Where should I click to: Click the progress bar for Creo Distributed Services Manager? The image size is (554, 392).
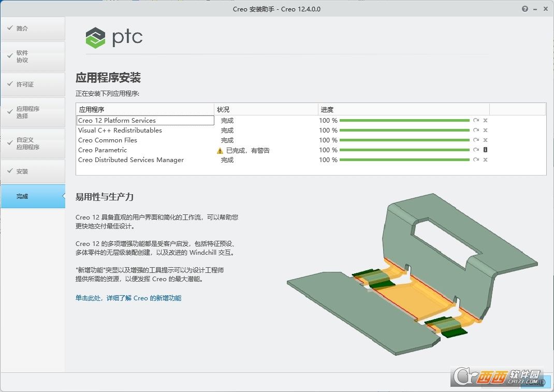404,160
